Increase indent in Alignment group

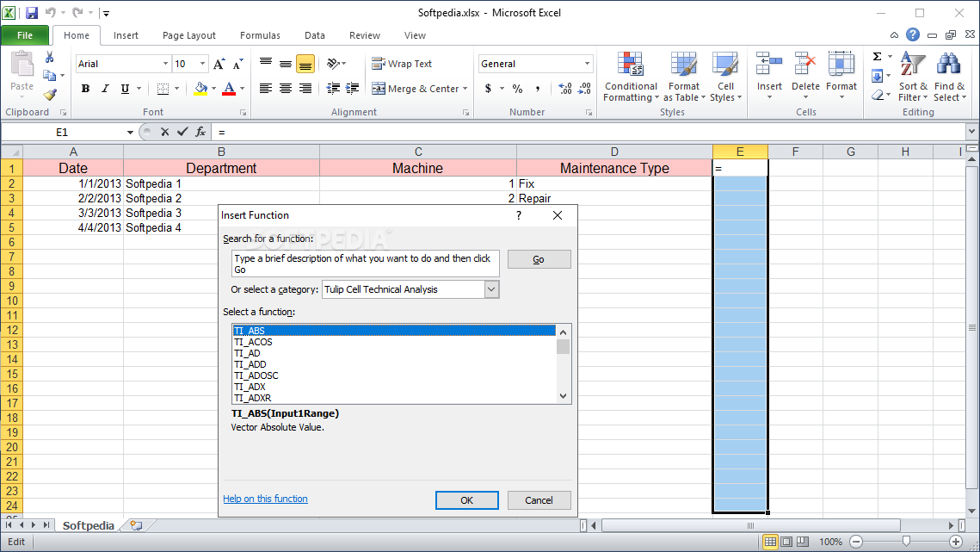353,89
